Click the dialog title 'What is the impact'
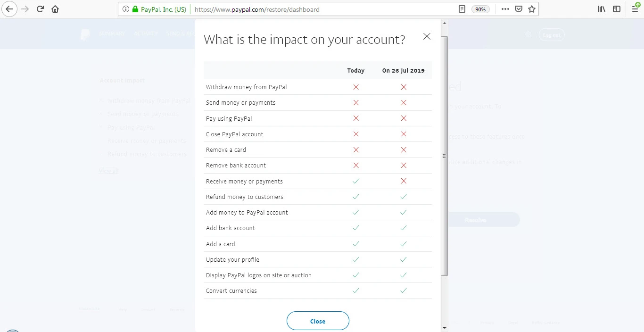The width and height of the screenshot is (644, 332). (x=304, y=40)
